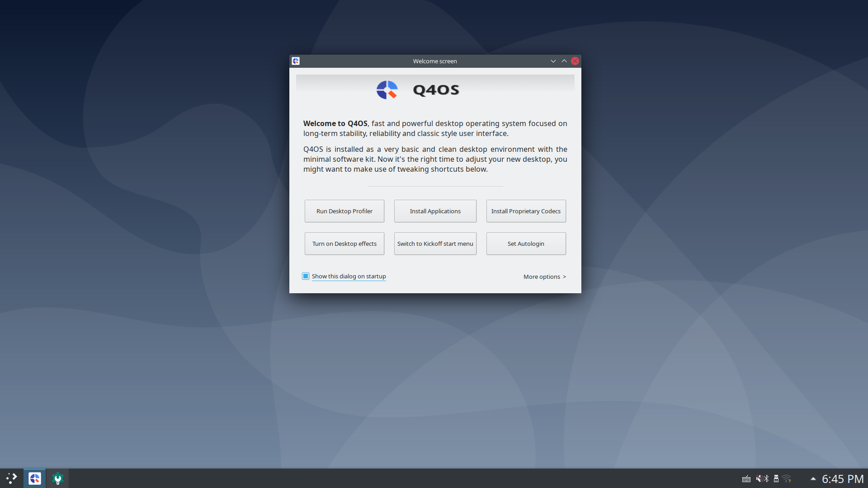
Task: Expand More options link
Action: tap(545, 277)
